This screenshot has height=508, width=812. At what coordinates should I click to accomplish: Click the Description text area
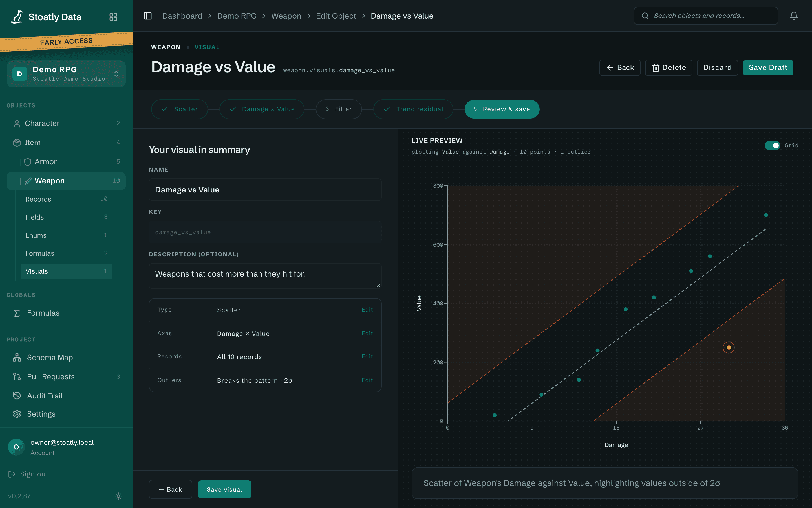coord(265,276)
